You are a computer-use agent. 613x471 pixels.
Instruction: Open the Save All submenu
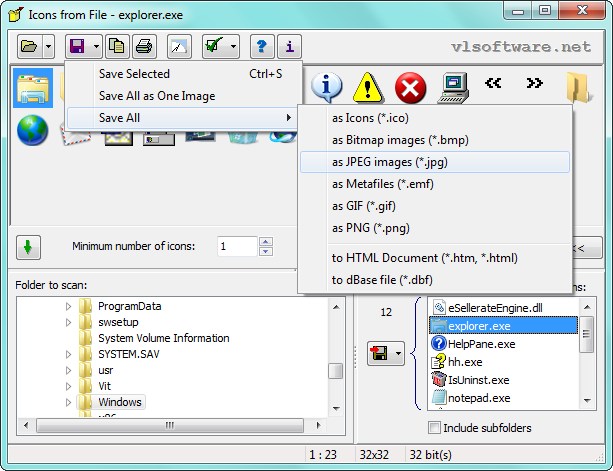[x=183, y=118]
